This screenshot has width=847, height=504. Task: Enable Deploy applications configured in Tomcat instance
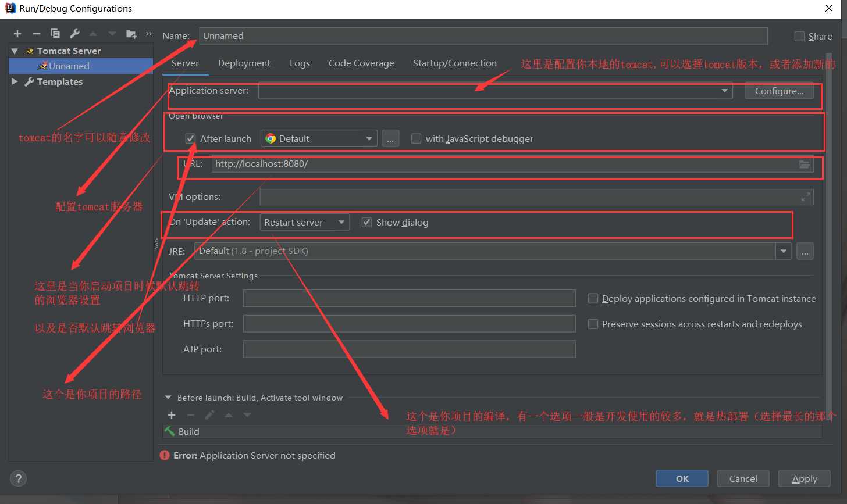coord(593,298)
